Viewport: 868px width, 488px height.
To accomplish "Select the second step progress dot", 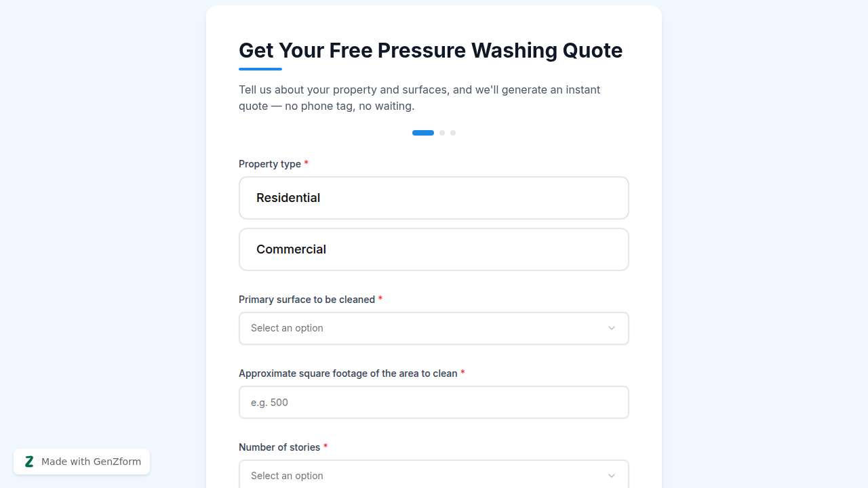I will coord(442,133).
